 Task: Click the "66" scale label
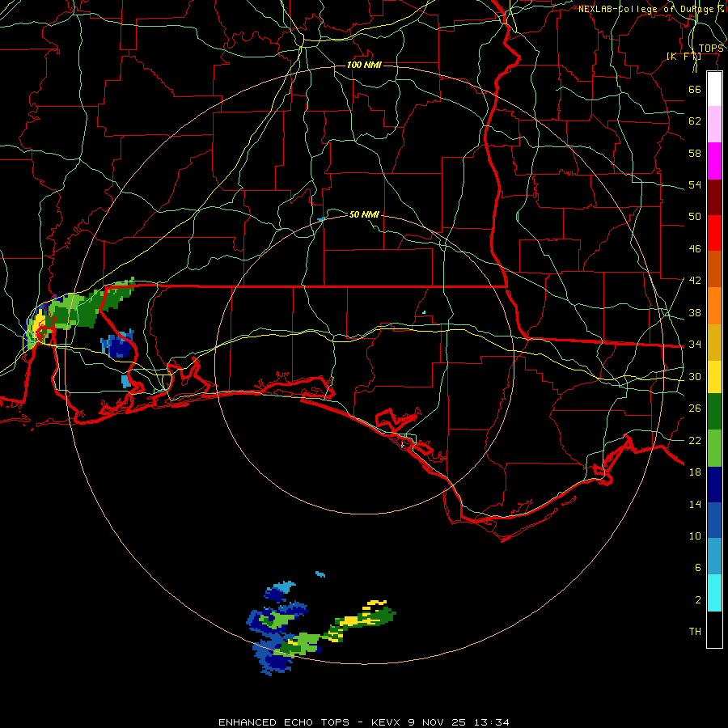click(x=695, y=89)
